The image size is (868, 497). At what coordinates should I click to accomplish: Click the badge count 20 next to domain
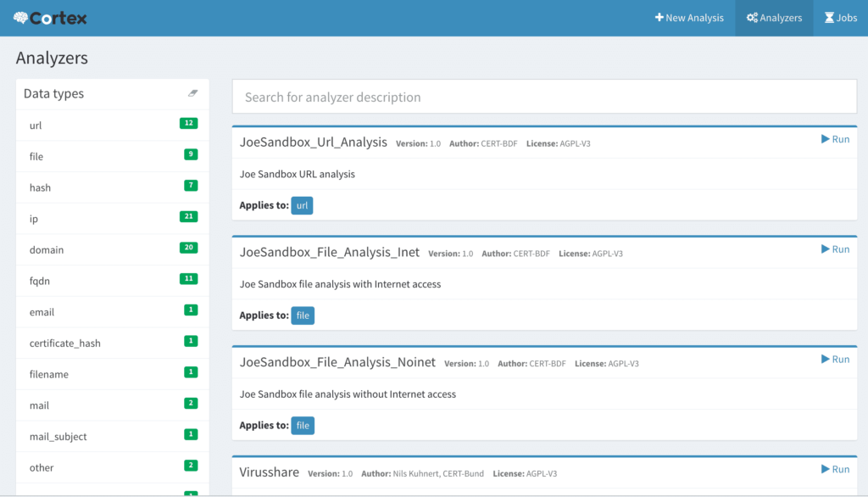(x=189, y=247)
